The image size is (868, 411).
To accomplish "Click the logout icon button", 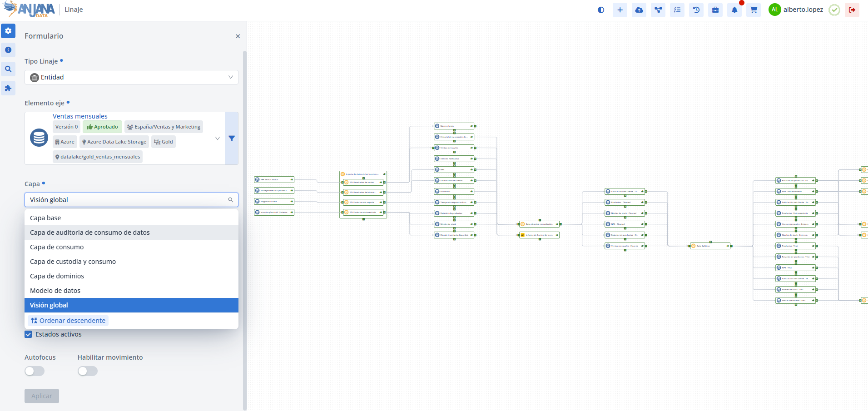I will point(852,10).
